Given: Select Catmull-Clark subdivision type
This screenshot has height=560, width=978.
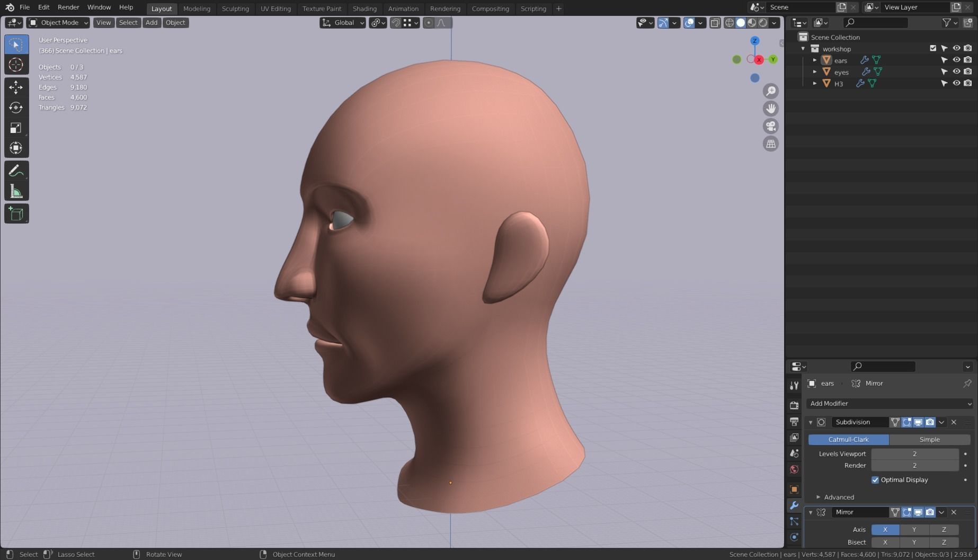Looking at the screenshot, I should (x=848, y=440).
